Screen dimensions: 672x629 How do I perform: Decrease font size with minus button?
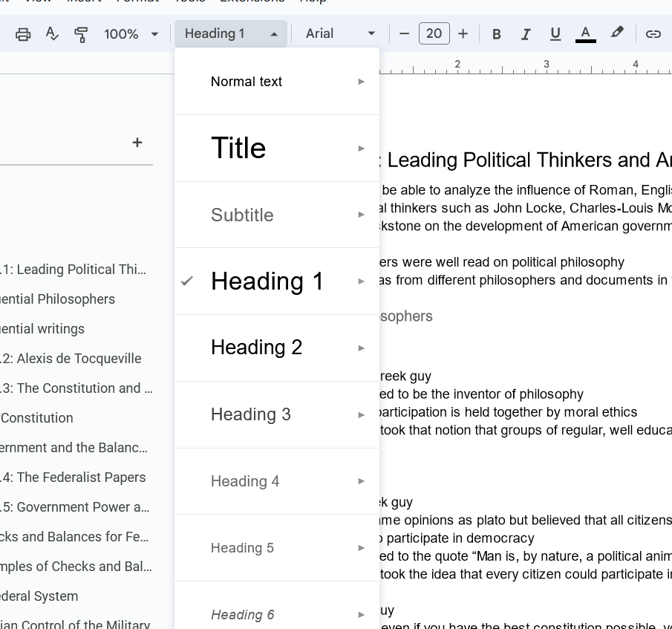[x=405, y=34]
